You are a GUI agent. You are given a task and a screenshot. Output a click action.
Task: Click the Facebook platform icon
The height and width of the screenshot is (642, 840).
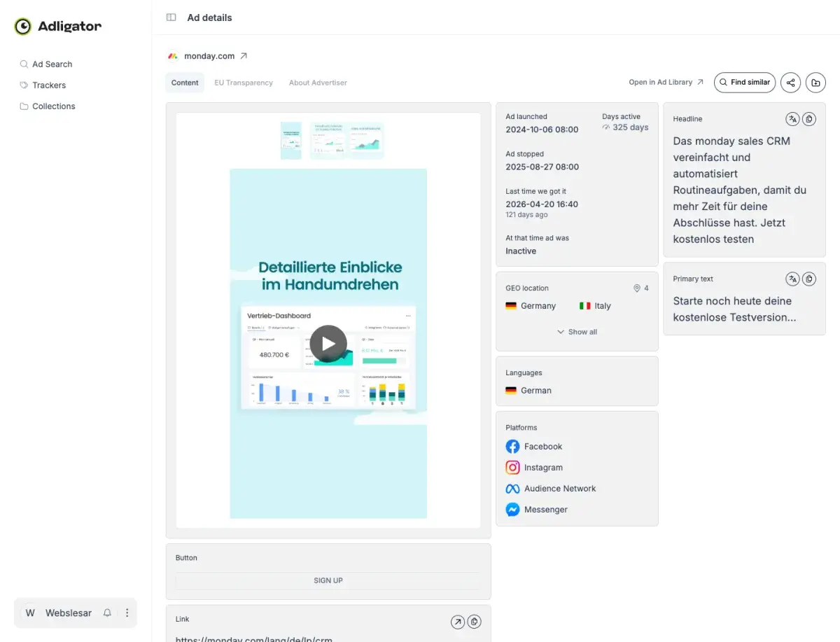click(x=512, y=447)
